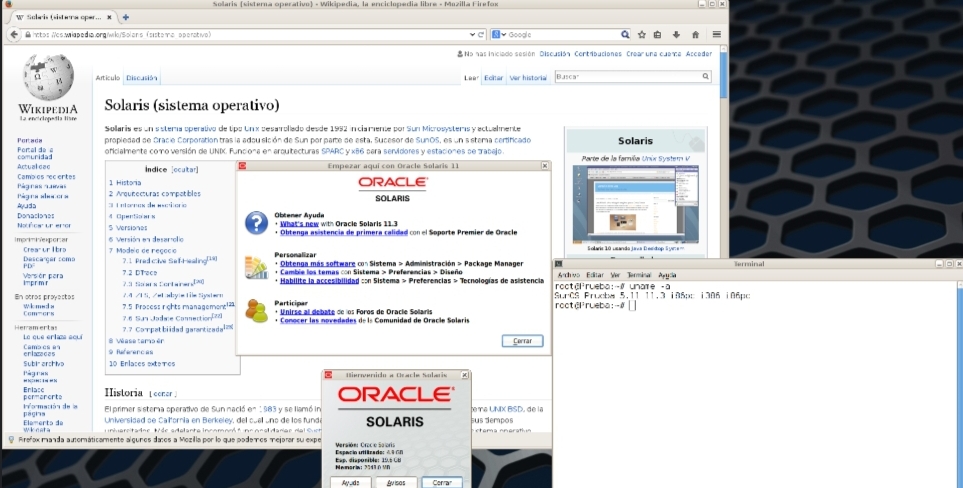Click the lightbulb icon in Firefox notification

pos(10,440)
